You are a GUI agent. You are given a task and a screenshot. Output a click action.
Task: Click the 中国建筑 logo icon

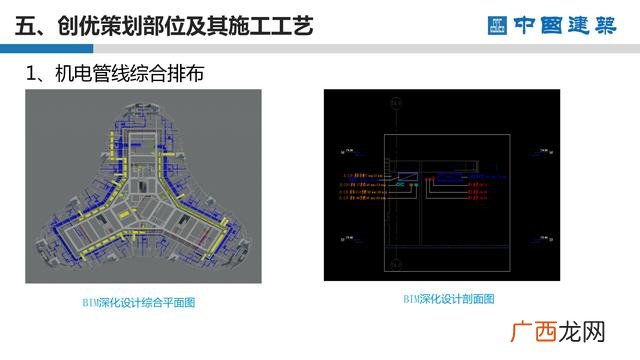coord(497,26)
